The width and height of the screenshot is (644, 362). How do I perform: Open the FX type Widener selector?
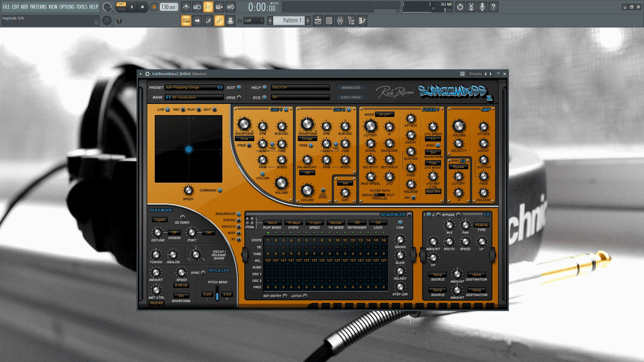pos(481,225)
